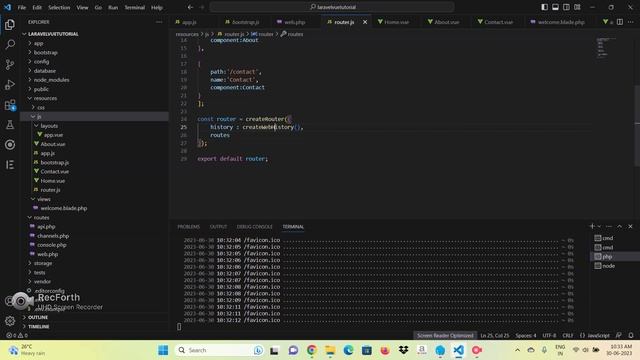Open the Manage settings gear

(x=10, y=321)
